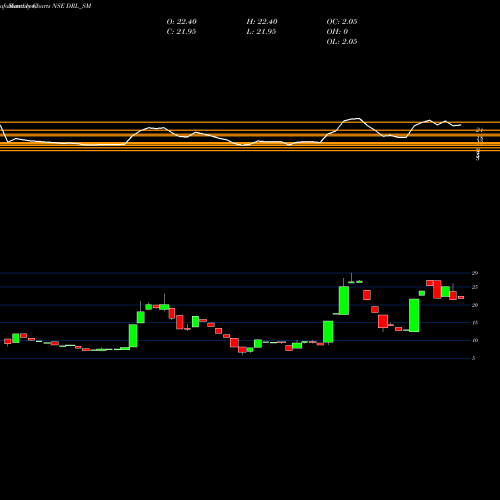Click the price axis label '15'
The width and height of the screenshot is (500, 500).
tap(475, 323)
